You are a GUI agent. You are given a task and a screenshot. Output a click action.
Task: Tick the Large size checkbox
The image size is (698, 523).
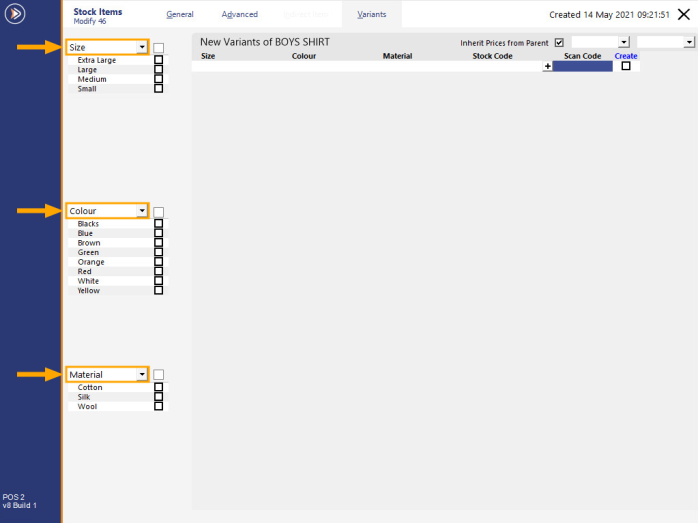(x=158, y=69)
